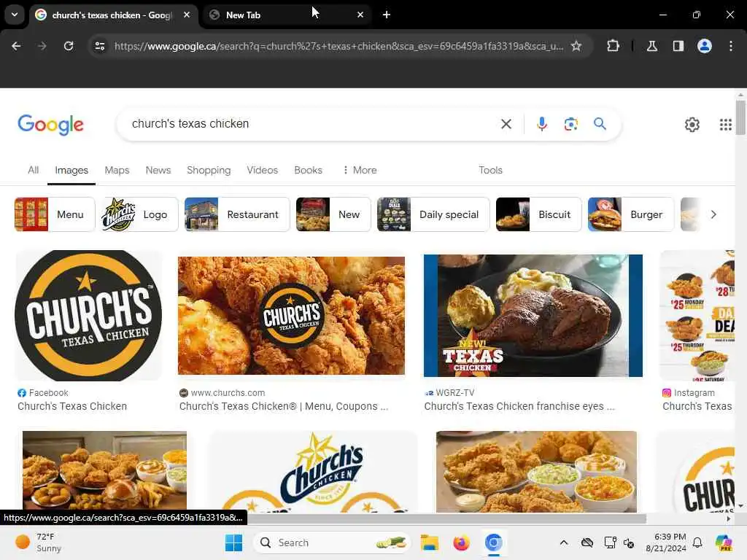Viewport: 747px width, 560px height.
Task: Show more filter chips with right arrow
Action: pos(713,214)
